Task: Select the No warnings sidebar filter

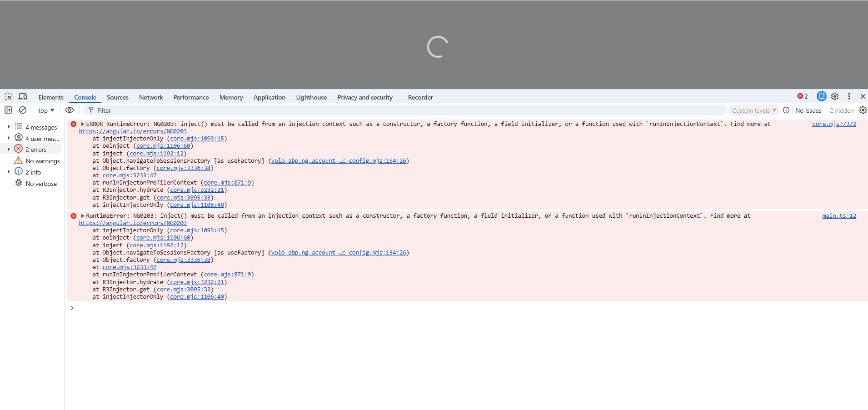Action: [x=42, y=161]
